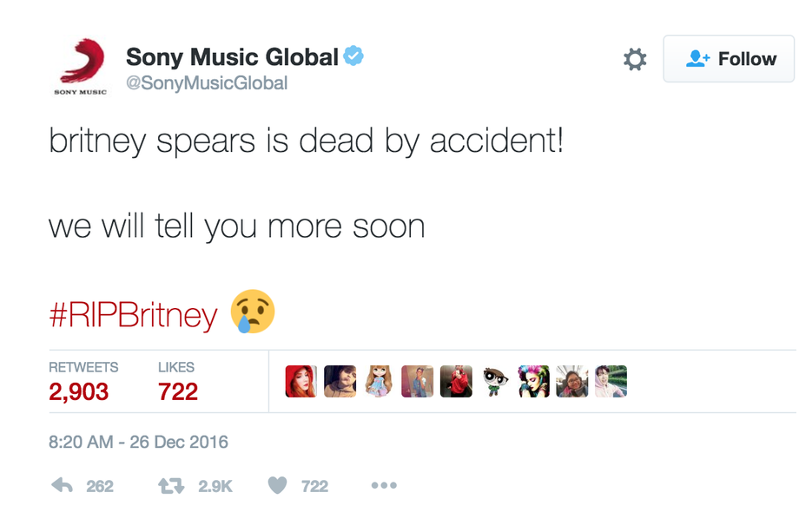Open the Sony Music Global display name
This screenshot has height=532, width=799.
232,57
